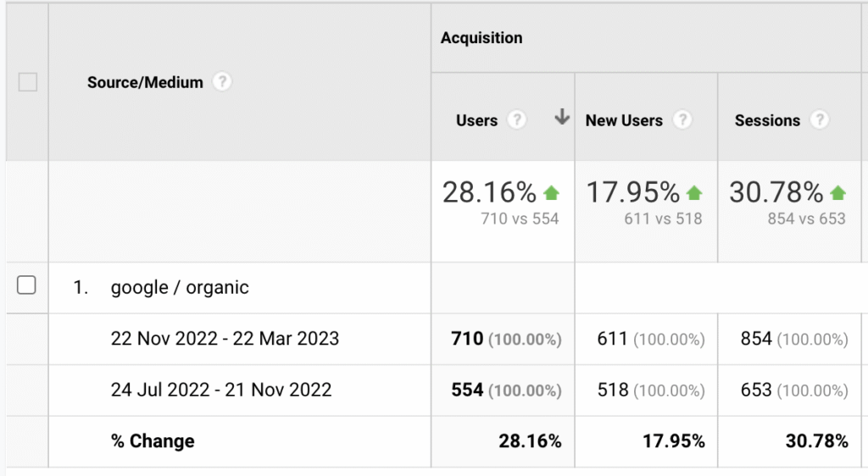Sort by Source/Medium column header
868x476 pixels.
[145, 82]
